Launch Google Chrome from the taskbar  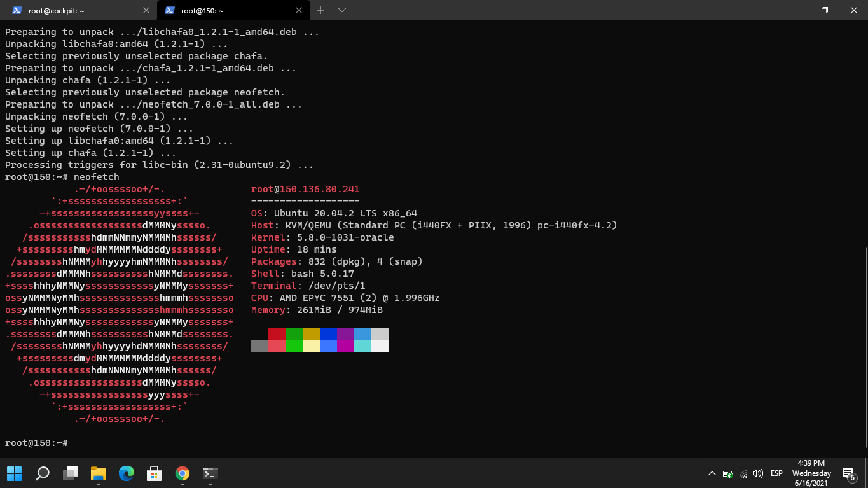point(183,473)
